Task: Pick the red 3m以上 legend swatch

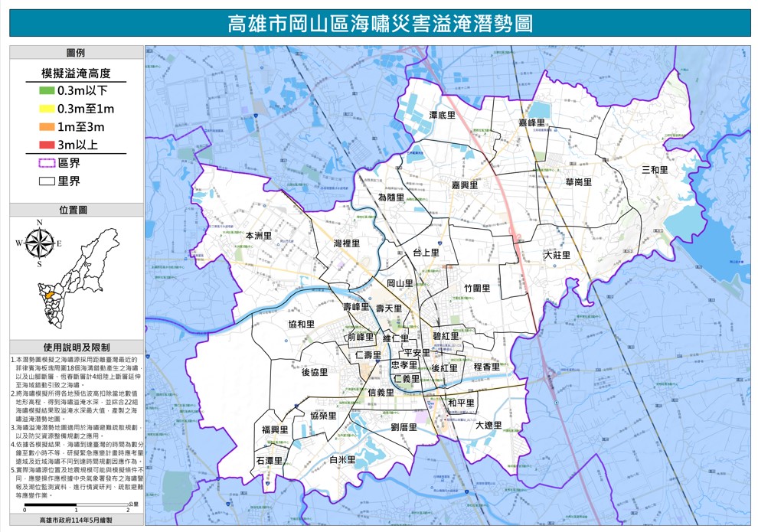Action: [47, 145]
